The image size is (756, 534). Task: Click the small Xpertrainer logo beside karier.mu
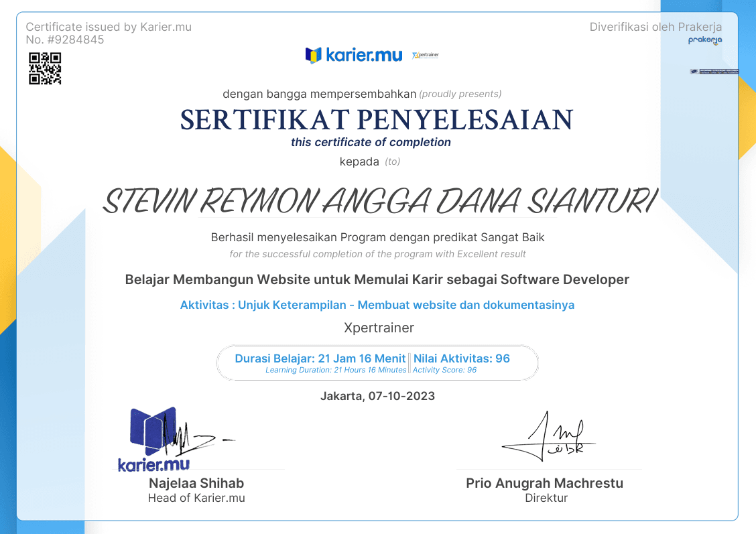[x=425, y=55]
